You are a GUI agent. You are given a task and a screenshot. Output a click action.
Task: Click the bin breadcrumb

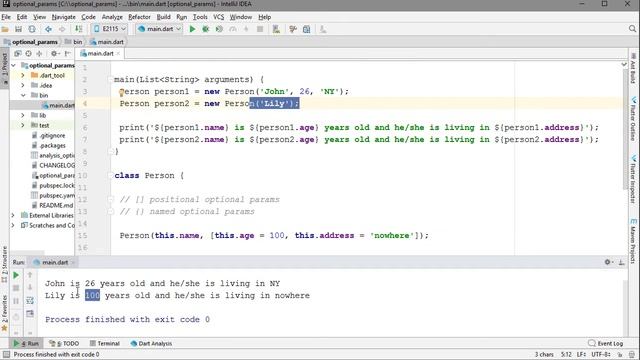click(x=74, y=42)
